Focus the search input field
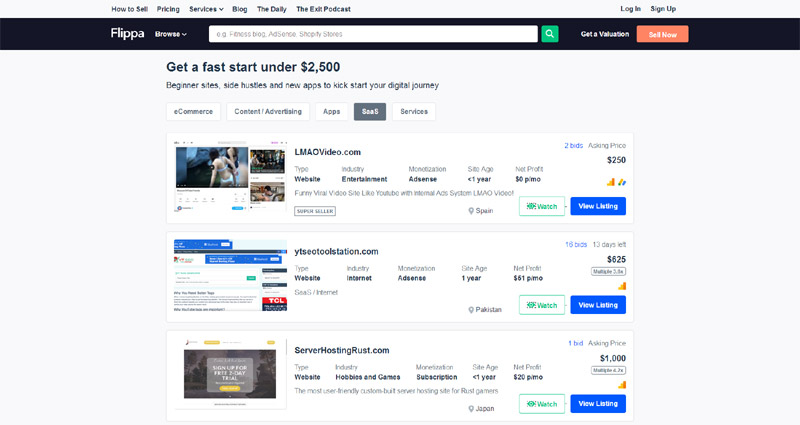This screenshot has height=425, width=800. pyautogui.click(x=373, y=34)
